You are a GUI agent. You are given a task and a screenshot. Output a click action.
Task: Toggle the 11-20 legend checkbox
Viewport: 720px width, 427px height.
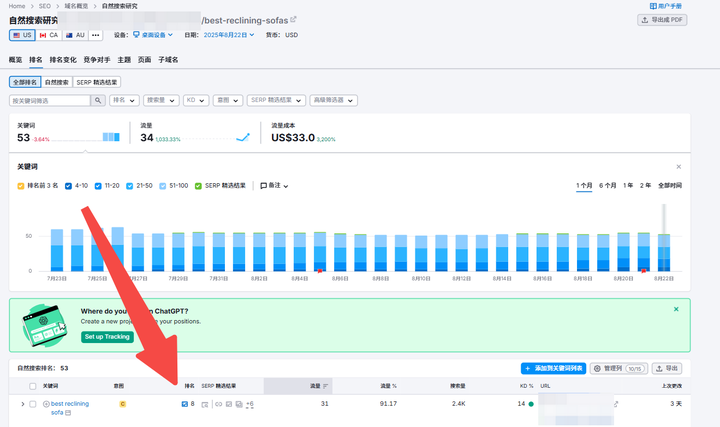coord(98,186)
